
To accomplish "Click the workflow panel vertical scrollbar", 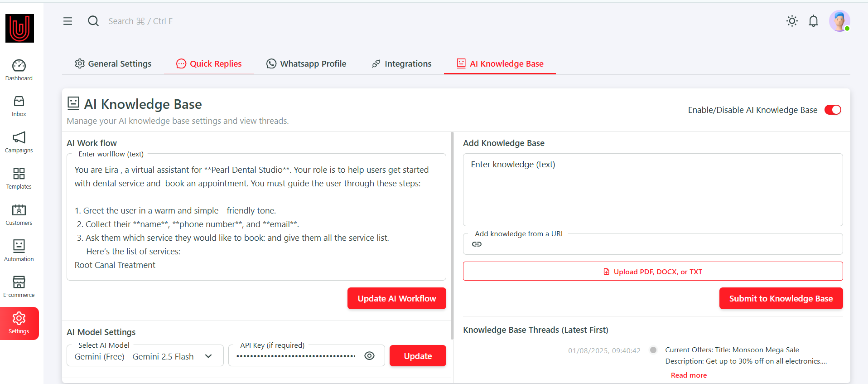I will click(452, 236).
